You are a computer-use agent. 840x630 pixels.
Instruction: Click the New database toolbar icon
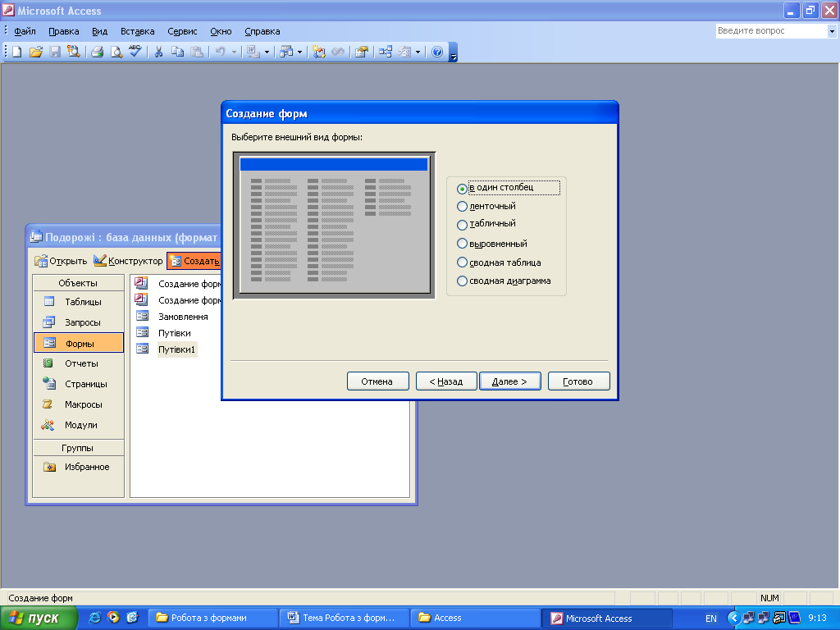click(x=16, y=52)
